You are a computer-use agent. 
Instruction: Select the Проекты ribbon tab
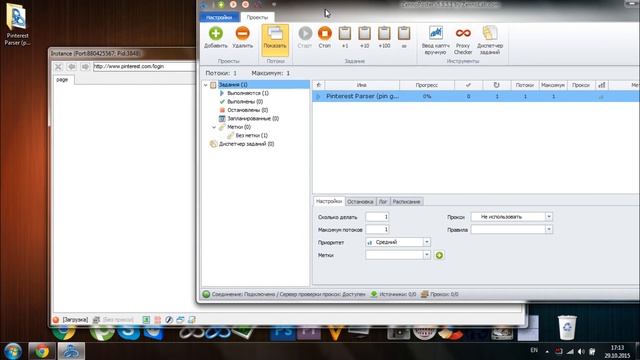pyautogui.click(x=257, y=17)
